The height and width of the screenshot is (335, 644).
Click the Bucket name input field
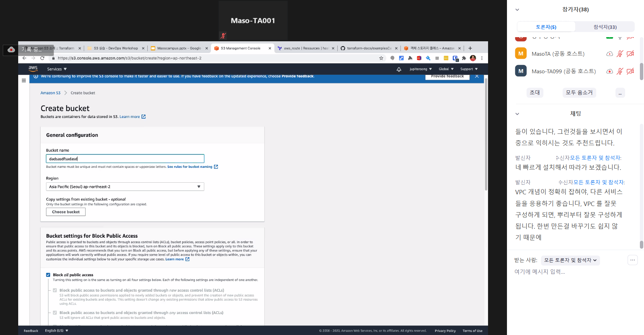point(125,159)
